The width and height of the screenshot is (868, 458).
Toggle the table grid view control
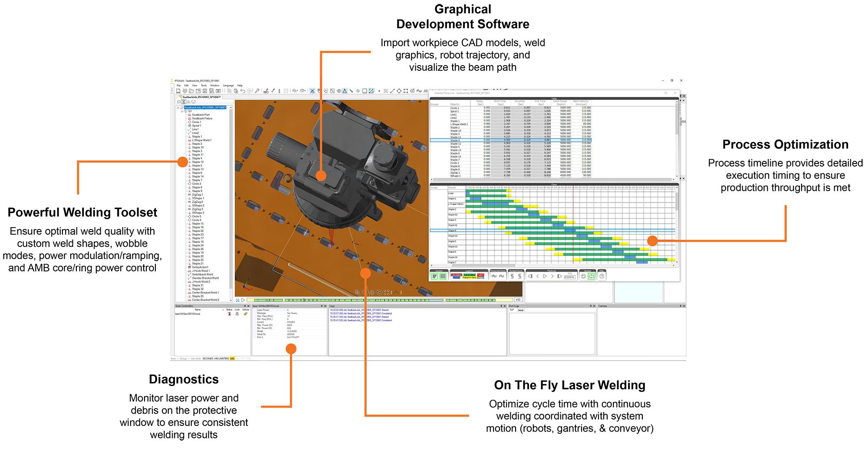(x=443, y=276)
